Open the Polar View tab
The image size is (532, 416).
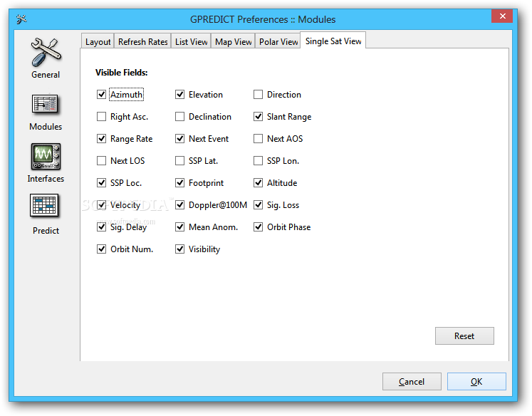(x=278, y=42)
